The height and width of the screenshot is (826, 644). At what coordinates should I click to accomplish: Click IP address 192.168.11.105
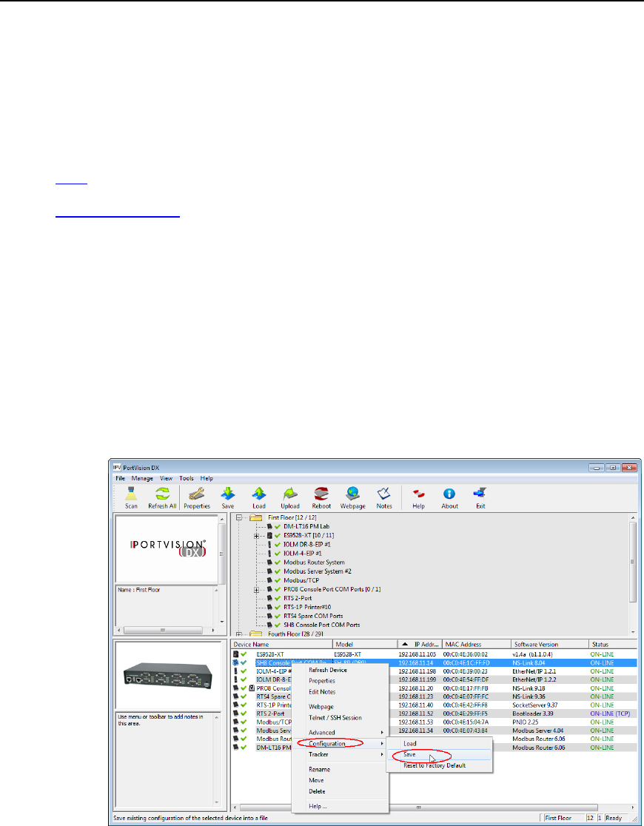pyautogui.click(x=417, y=654)
